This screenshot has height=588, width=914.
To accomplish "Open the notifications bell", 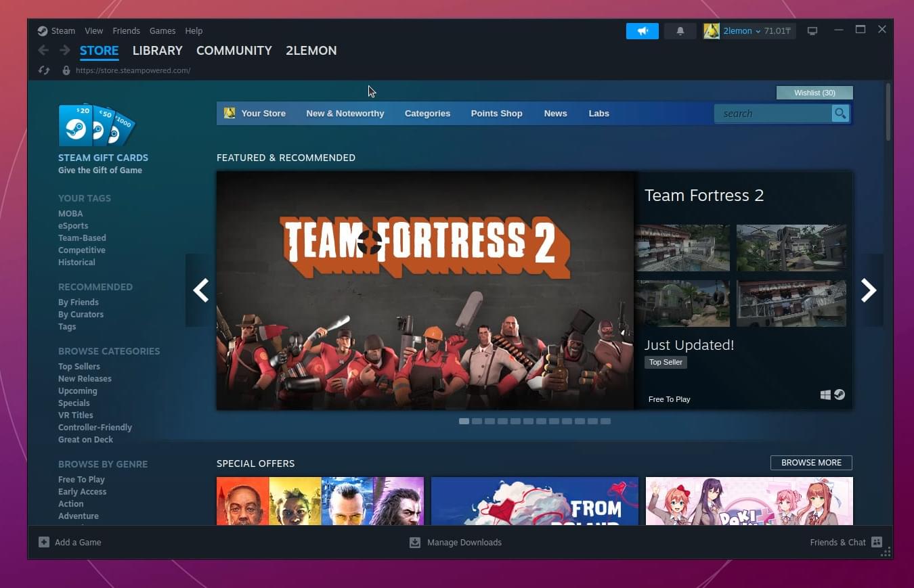I will (680, 31).
